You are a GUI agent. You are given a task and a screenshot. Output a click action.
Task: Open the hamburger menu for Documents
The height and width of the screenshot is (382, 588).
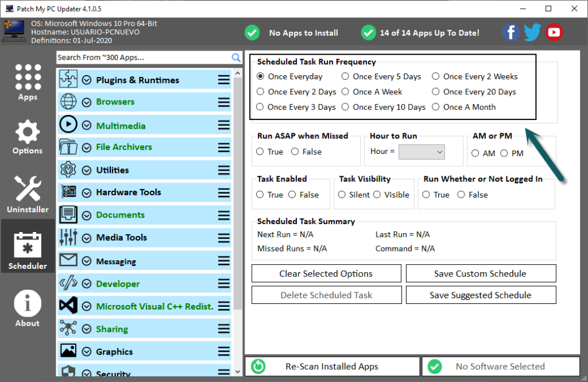(x=224, y=215)
